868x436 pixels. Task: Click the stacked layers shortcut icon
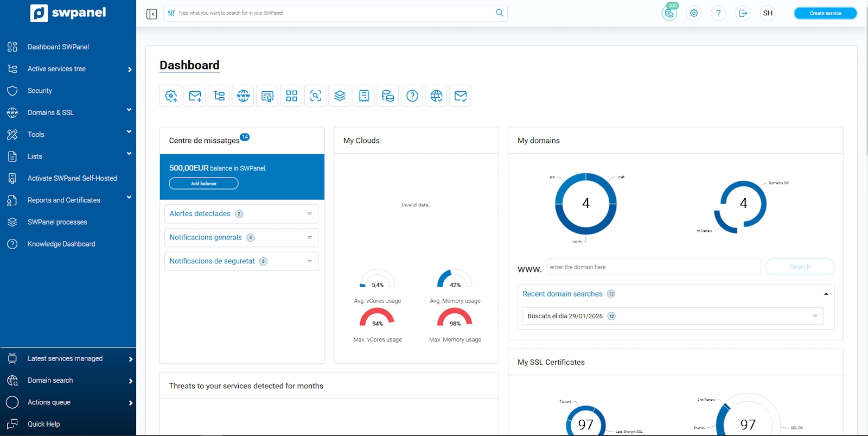[340, 96]
